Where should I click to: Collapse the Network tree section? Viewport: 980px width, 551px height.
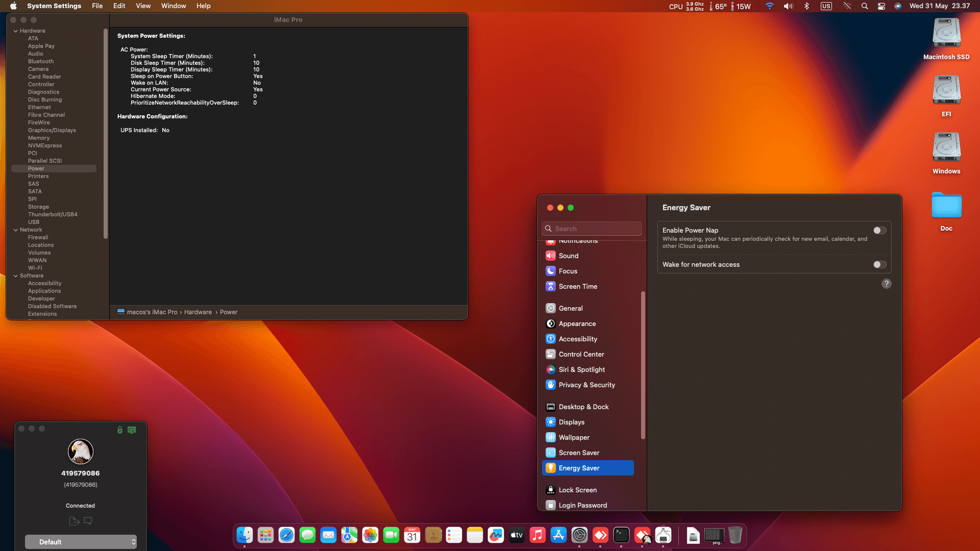click(x=15, y=230)
